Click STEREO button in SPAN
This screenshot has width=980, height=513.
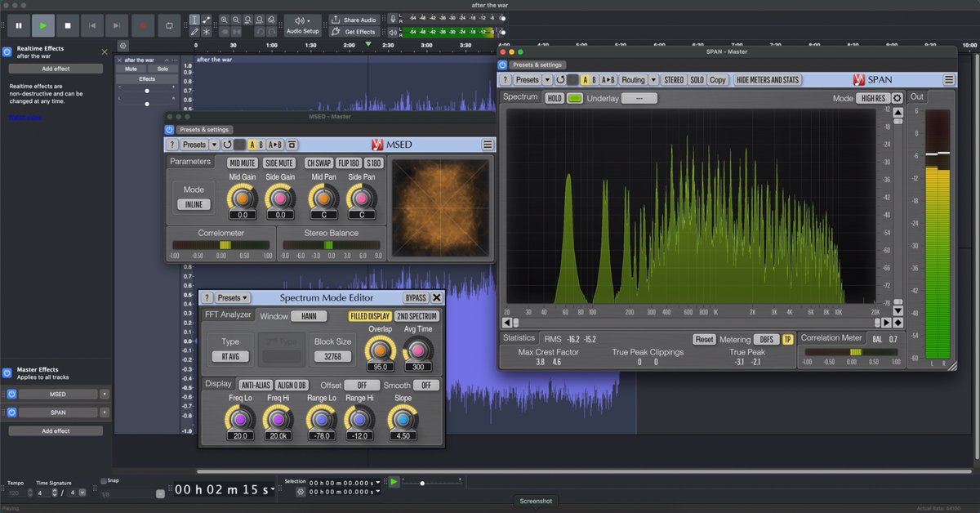pos(674,80)
